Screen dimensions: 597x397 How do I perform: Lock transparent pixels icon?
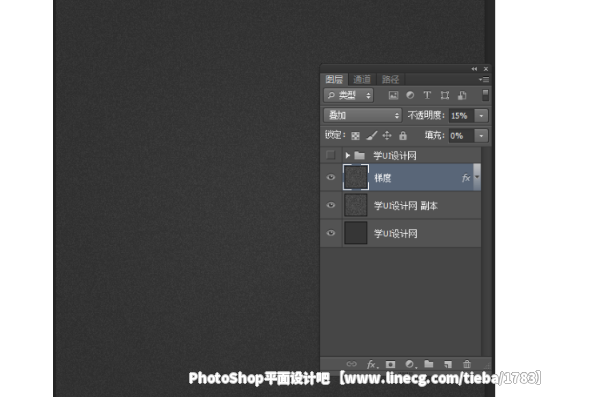355,136
